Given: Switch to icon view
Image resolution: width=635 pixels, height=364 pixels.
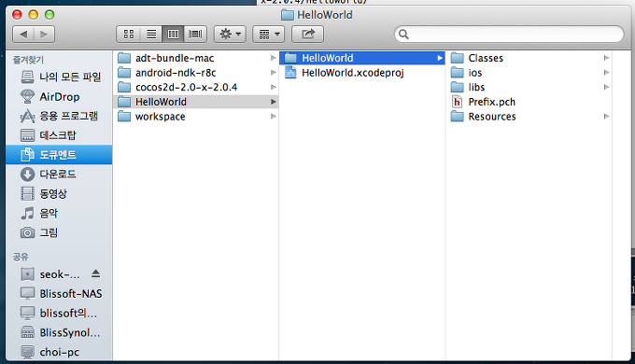Looking at the screenshot, I should pos(128,35).
